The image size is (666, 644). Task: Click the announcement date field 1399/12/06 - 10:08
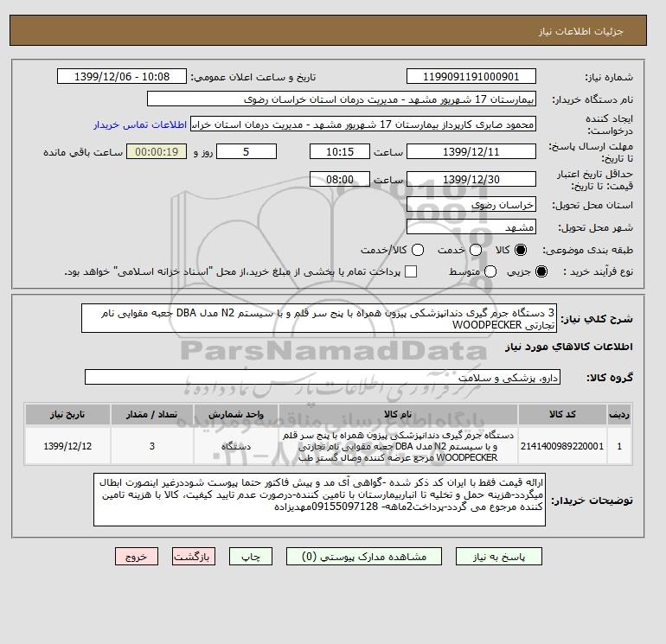[x=121, y=76]
